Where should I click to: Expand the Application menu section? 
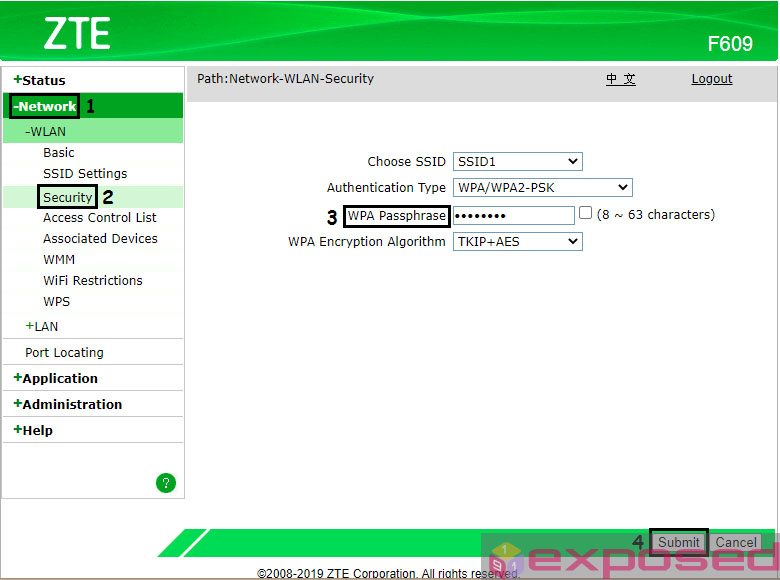[55, 378]
